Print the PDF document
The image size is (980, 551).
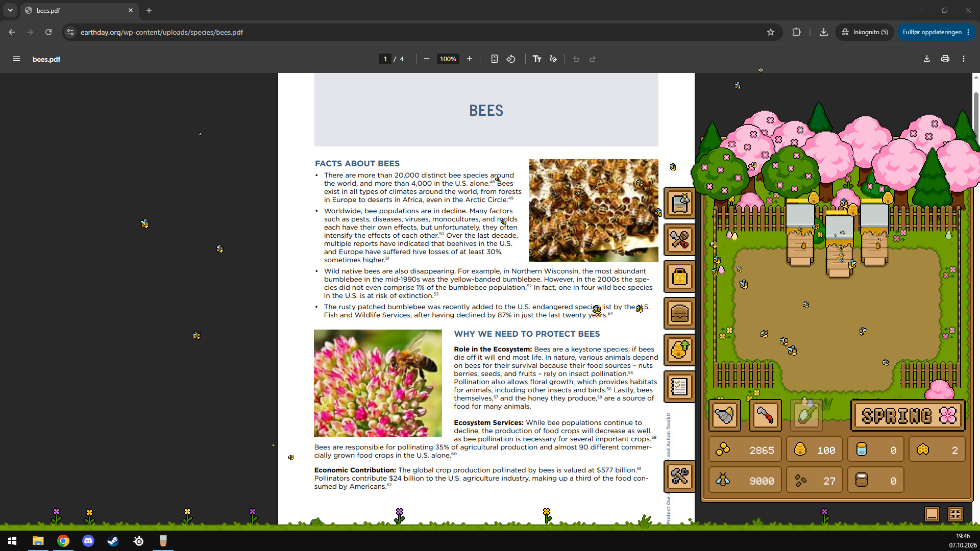945,59
